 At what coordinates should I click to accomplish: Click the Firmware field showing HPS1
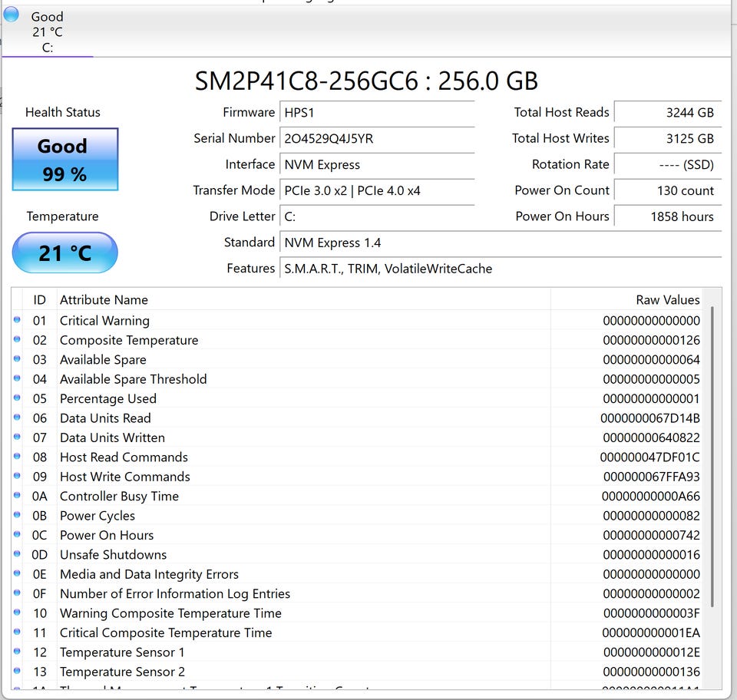pyautogui.click(x=377, y=113)
